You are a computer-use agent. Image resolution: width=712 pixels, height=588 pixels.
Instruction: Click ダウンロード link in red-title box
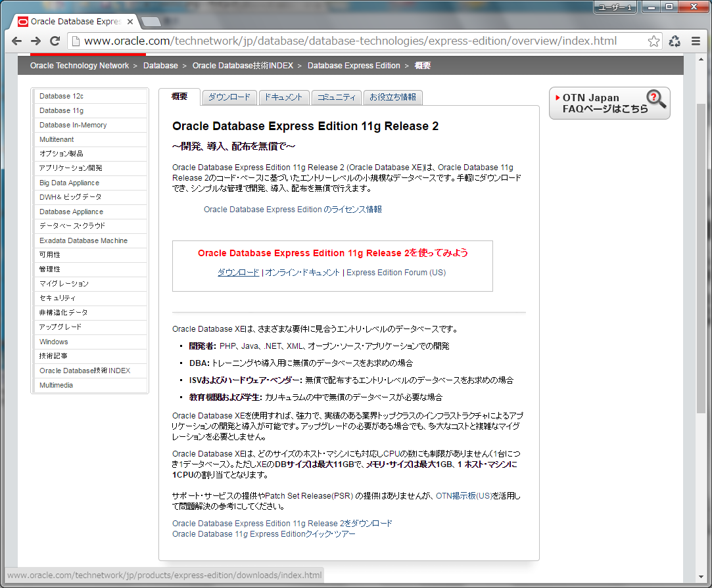[239, 273]
